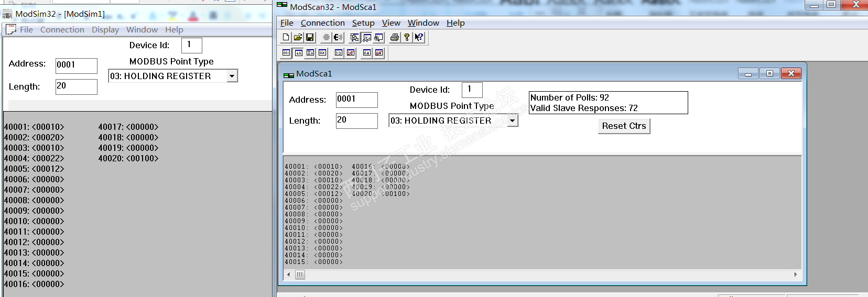Close the ModSca1 child window
Viewport: 868px width, 297px height.
click(791, 73)
